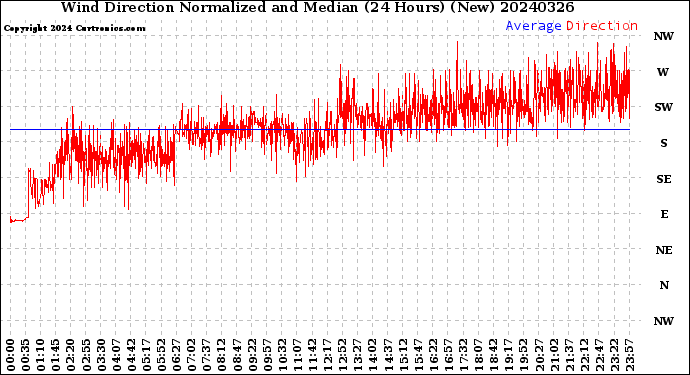Click the 06:27 time label
Screen dimensions: 690x375
(x=176, y=355)
